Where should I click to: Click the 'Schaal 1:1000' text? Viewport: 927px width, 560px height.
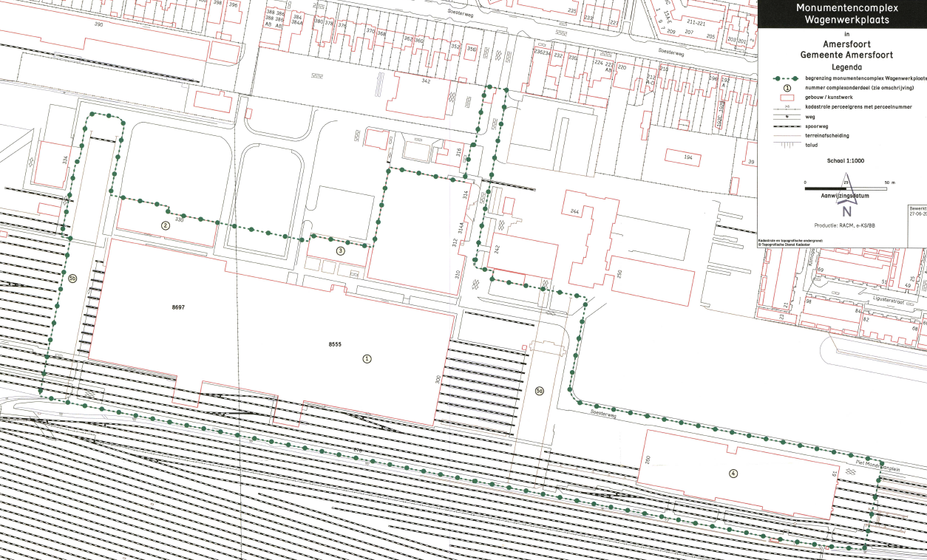(847, 160)
